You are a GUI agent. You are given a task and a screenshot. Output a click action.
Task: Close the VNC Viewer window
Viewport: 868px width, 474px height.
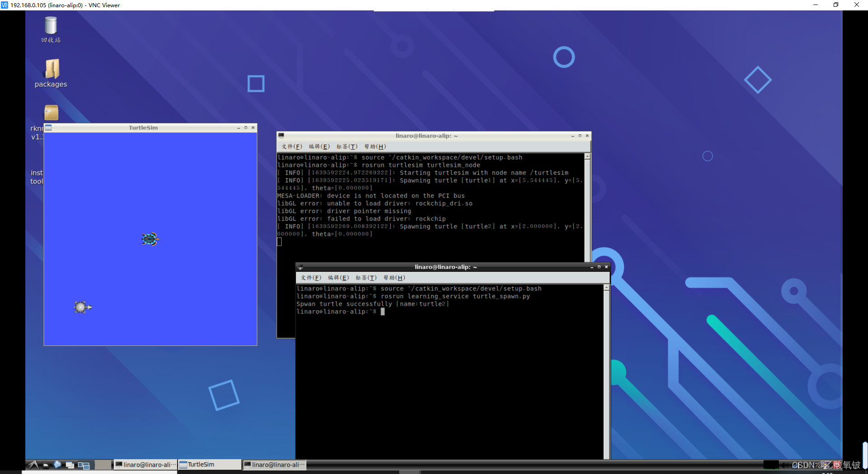point(857,5)
